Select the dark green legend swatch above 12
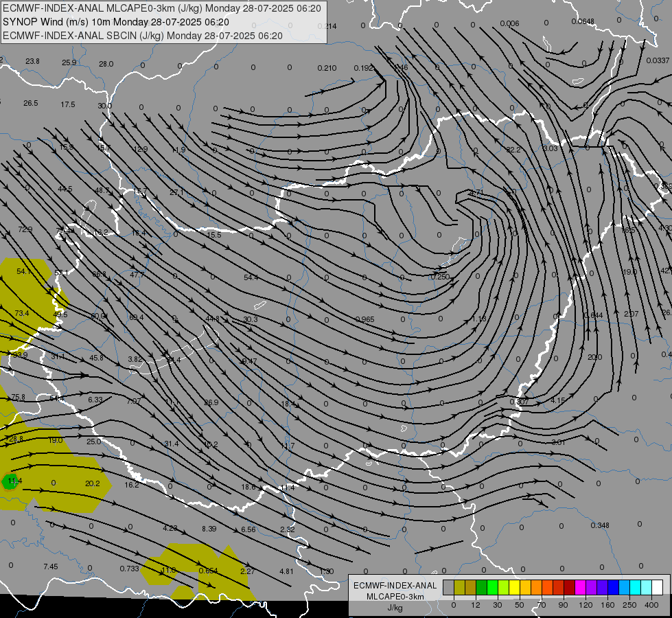Image resolution: width=672 pixels, height=618 pixels. [x=481, y=587]
